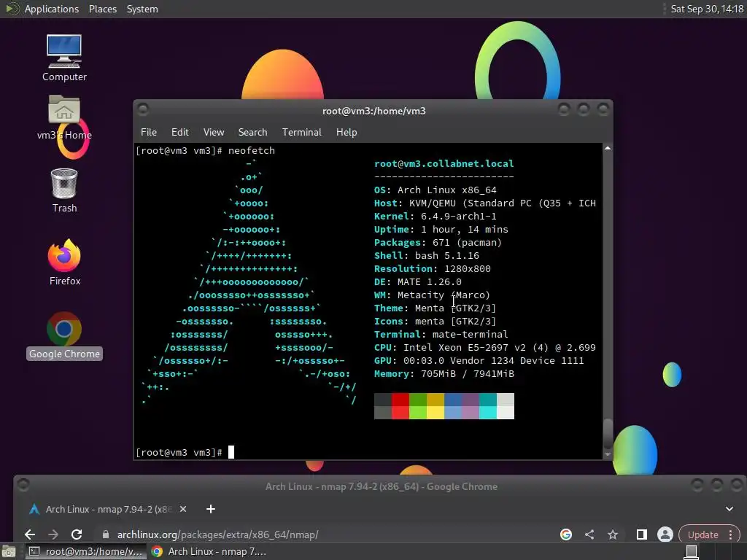
Task: Click the Uptime: 1 hour, 14 mins line
Action: point(441,230)
